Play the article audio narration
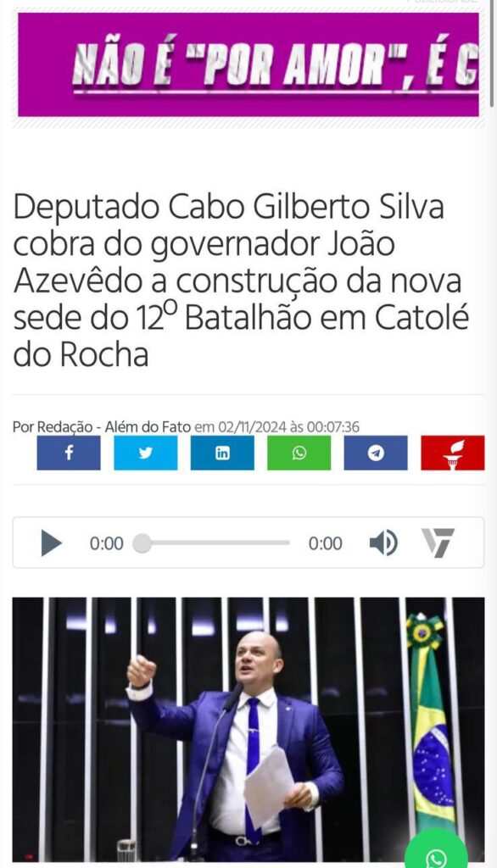The image size is (497, 868). pyautogui.click(x=52, y=543)
